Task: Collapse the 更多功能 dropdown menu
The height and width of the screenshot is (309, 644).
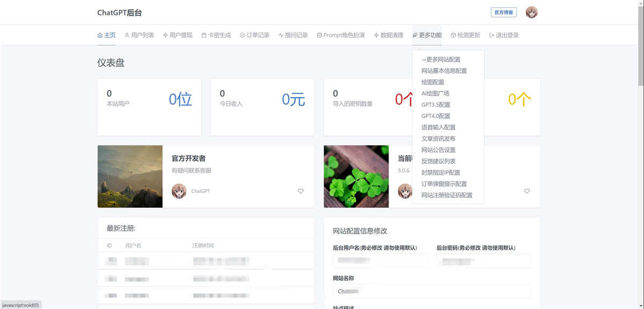Action: coord(427,35)
